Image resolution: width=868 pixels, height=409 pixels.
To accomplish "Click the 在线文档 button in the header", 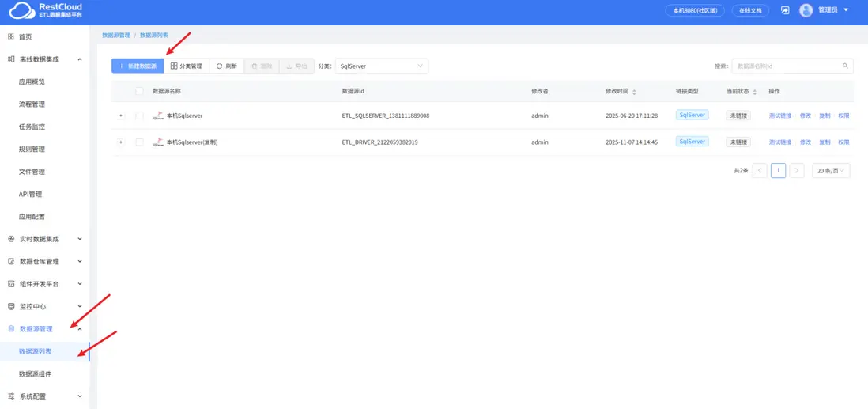I will click(x=750, y=10).
